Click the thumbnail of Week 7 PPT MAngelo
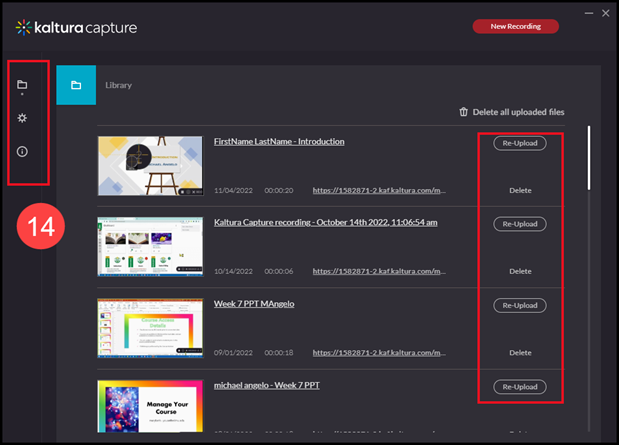This screenshot has height=445, width=619. (x=148, y=328)
